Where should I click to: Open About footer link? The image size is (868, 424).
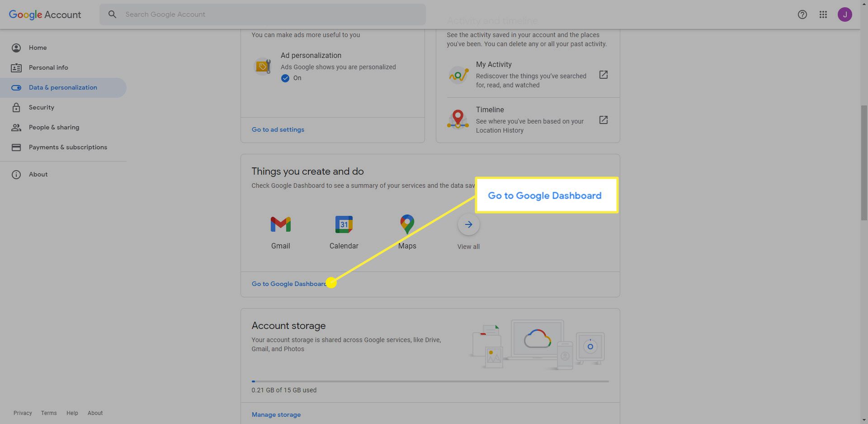(x=95, y=413)
